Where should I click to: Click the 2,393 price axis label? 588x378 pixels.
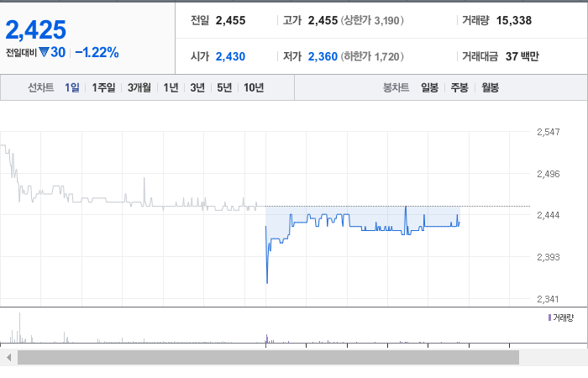pos(548,257)
